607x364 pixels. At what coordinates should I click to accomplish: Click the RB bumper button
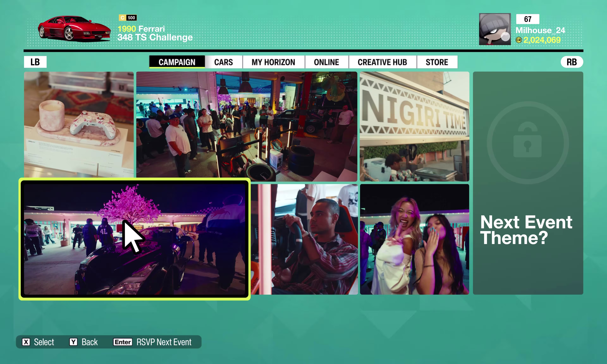[x=572, y=62]
